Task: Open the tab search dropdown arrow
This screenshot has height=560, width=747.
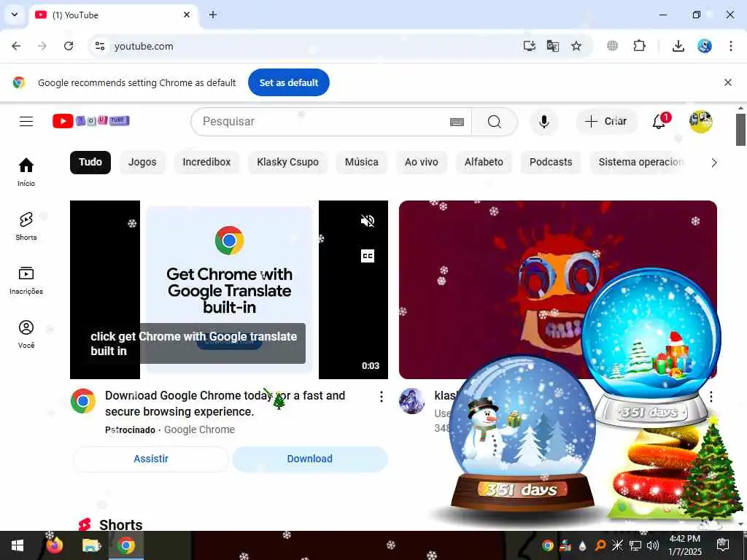Action: pos(15,15)
